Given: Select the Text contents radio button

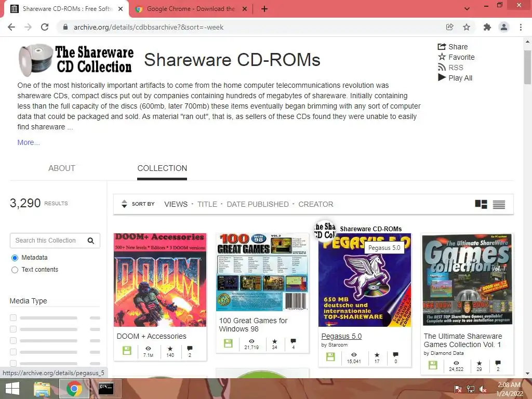Looking at the screenshot, I should point(15,270).
